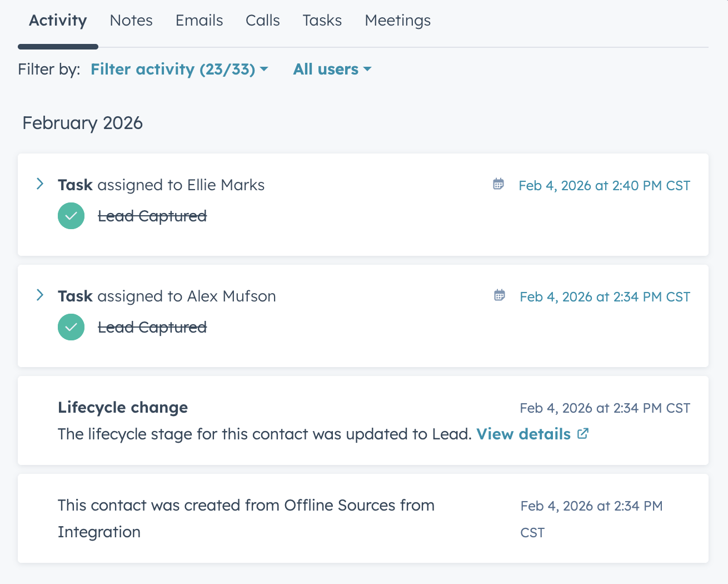The width and height of the screenshot is (728, 584).
Task: Expand the task assigned to Ellie Marks
Action: coord(40,184)
